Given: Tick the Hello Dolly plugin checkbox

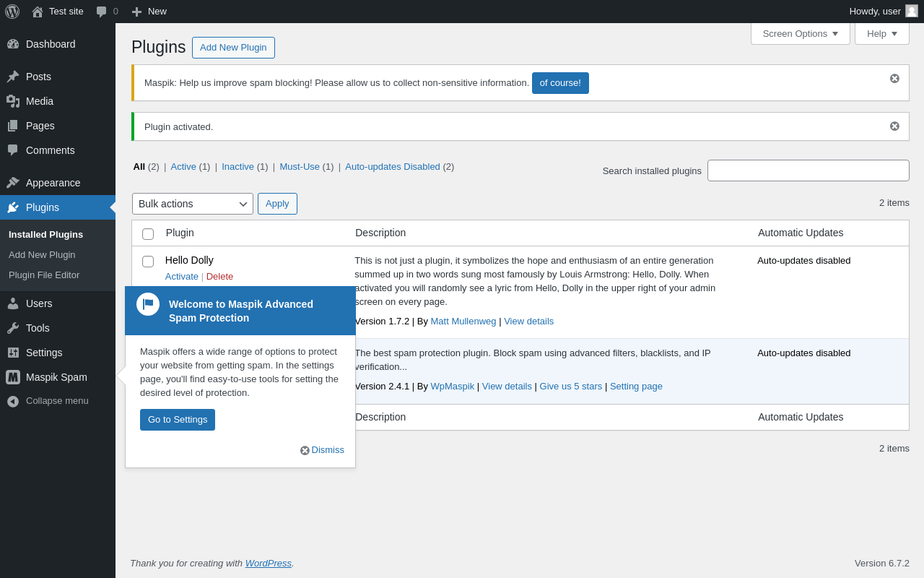Looking at the screenshot, I should click(x=148, y=262).
